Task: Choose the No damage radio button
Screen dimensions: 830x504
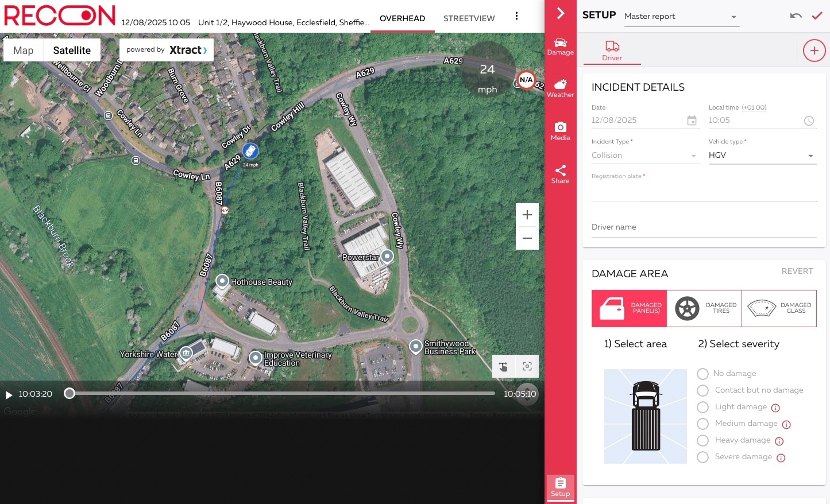Action: click(702, 374)
